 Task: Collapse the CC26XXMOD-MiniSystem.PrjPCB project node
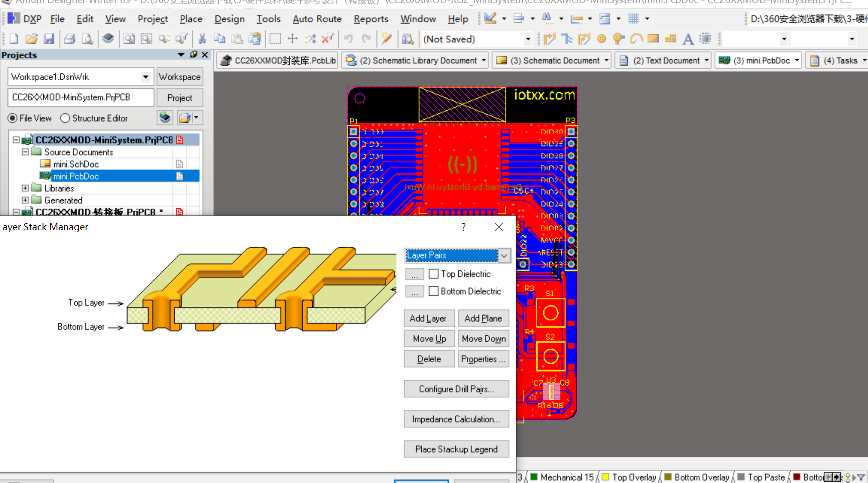click(16, 140)
